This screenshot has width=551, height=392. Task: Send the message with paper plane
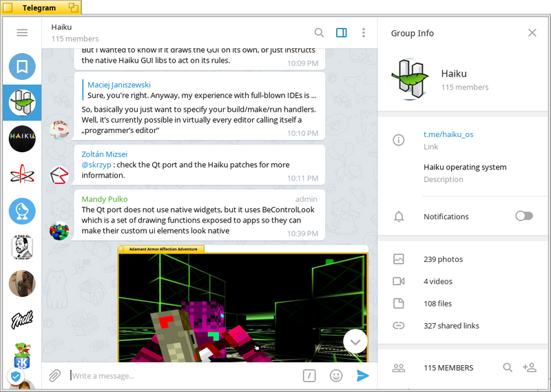(x=363, y=376)
